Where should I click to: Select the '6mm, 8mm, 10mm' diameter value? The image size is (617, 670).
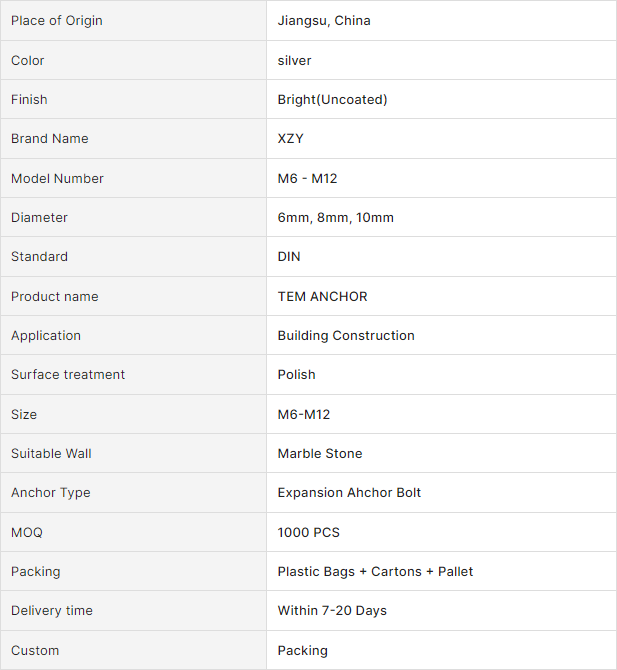tap(335, 217)
